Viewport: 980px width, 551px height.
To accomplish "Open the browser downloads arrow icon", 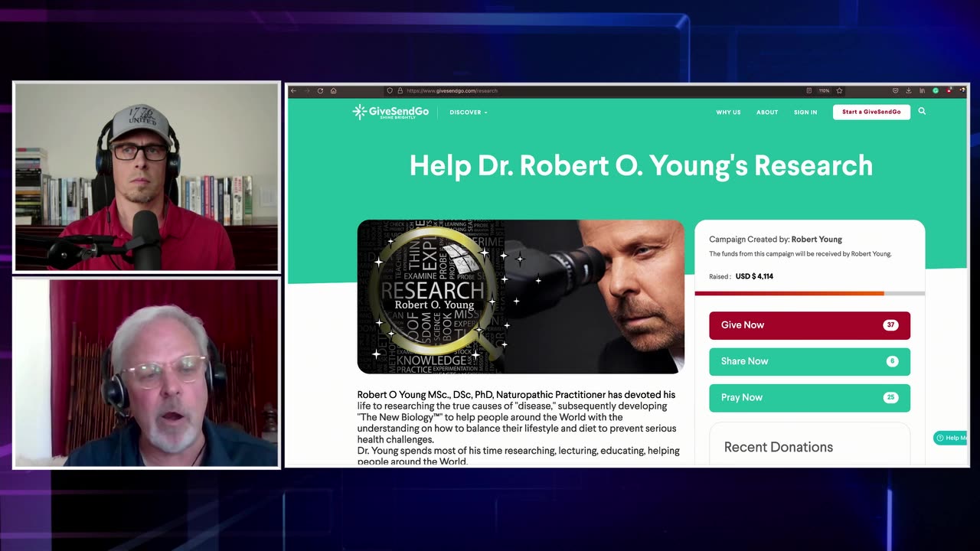I will pyautogui.click(x=909, y=90).
